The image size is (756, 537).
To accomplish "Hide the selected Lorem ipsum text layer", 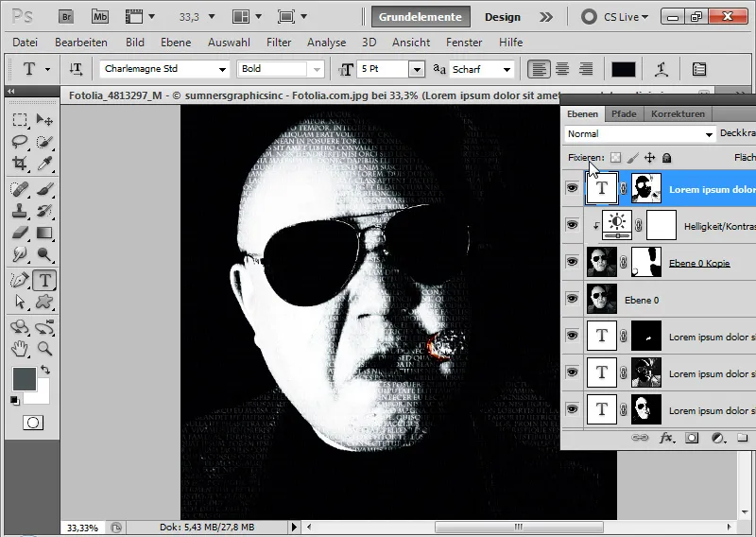I will [x=573, y=188].
